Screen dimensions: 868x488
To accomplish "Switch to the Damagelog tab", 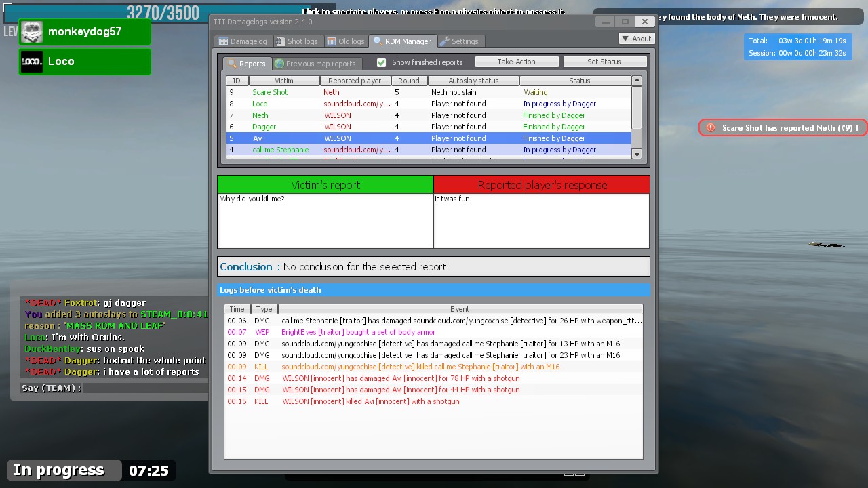I will (x=243, y=41).
